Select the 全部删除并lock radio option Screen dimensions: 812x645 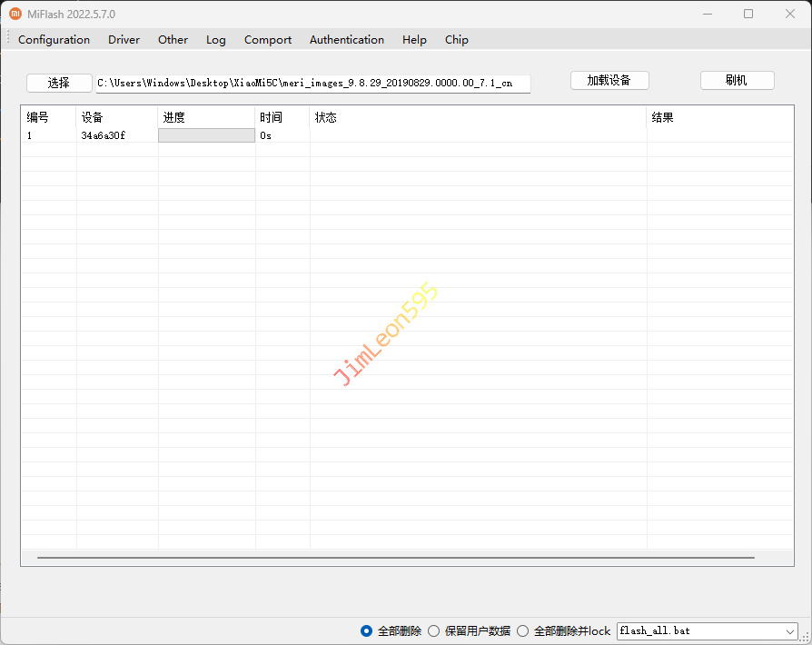pyautogui.click(x=522, y=630)
